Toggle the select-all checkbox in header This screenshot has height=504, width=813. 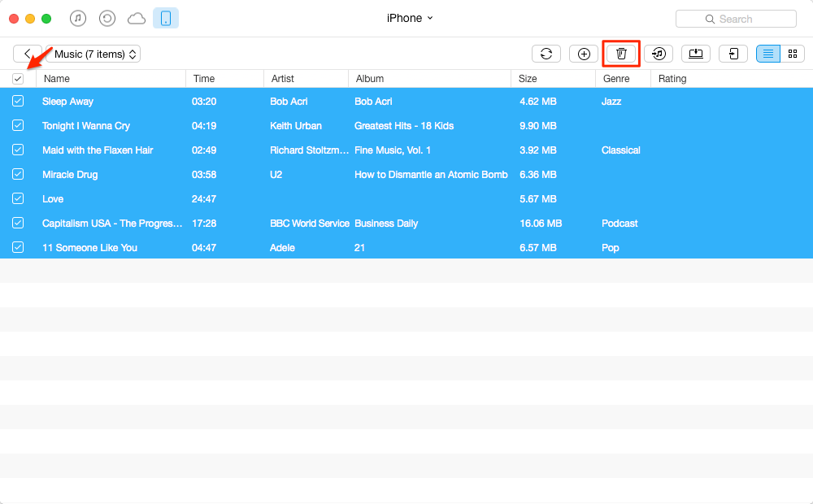click(18, 79)
